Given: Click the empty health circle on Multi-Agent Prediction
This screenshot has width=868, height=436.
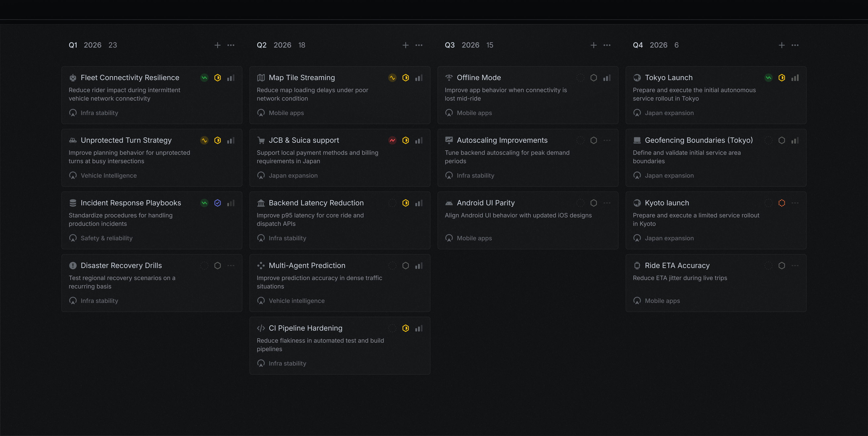Looking at the screenshot, I should point(392,266).
